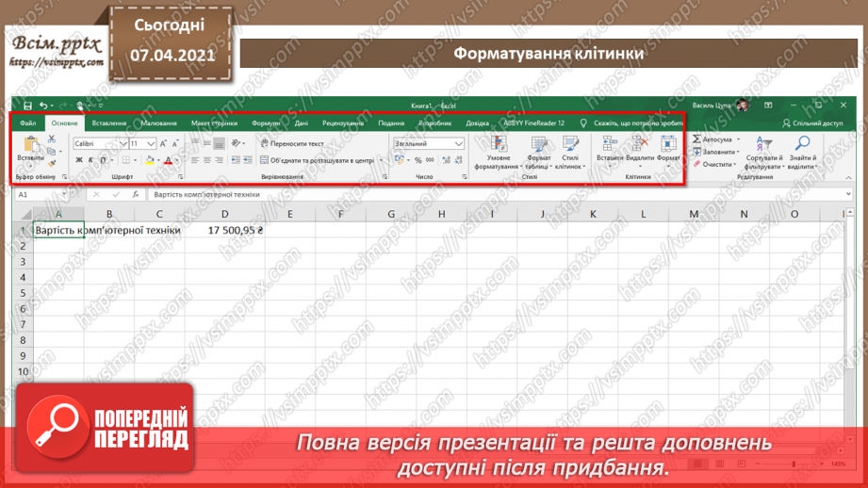This screenshot has height=488, width=868.
Task: Click the Paste (Вставити) clipboard icon
Action: coord(30,145)
